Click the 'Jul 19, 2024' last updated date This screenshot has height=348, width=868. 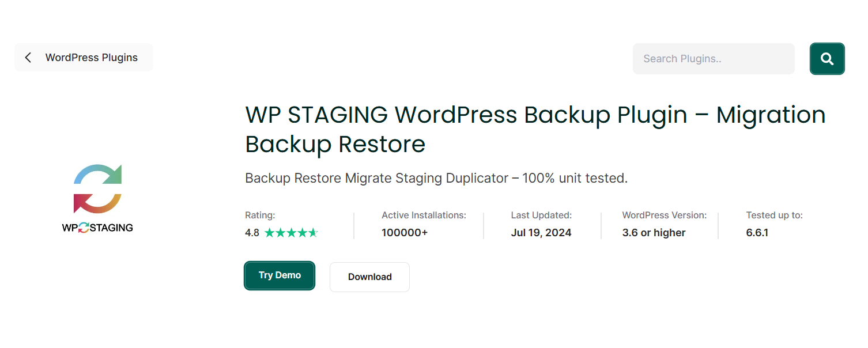click(541, 233)
